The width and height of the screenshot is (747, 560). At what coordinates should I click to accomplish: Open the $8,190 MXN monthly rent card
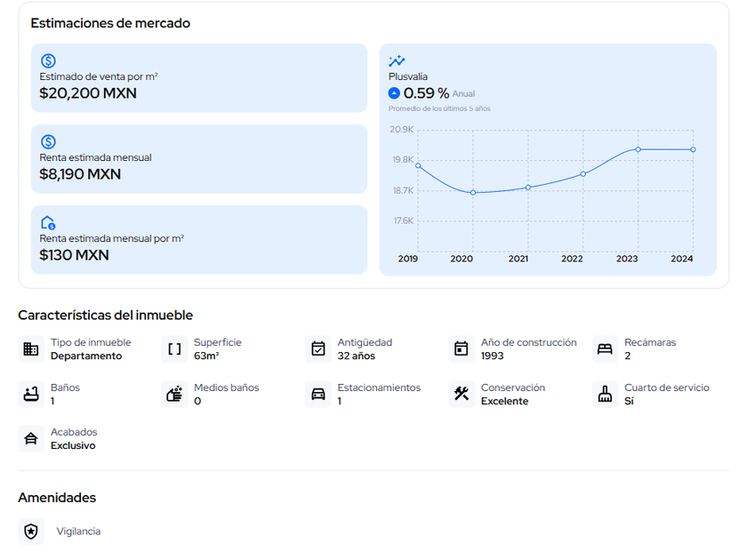pos(199,159)
